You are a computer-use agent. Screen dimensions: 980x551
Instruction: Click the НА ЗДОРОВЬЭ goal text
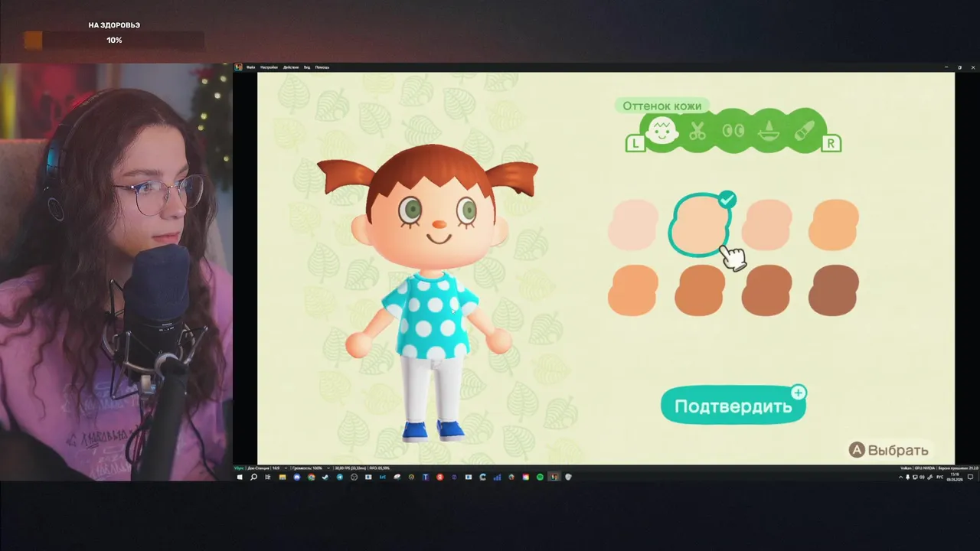[x=114, y=25]
